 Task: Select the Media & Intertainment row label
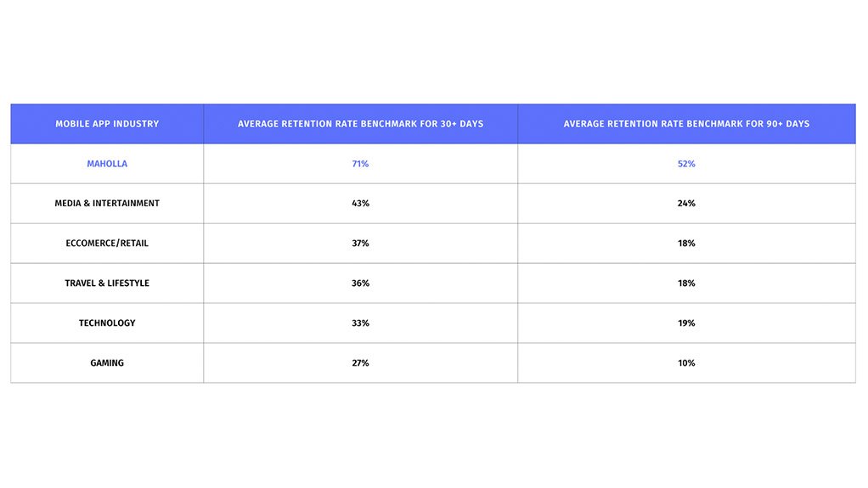coord(107,204)
